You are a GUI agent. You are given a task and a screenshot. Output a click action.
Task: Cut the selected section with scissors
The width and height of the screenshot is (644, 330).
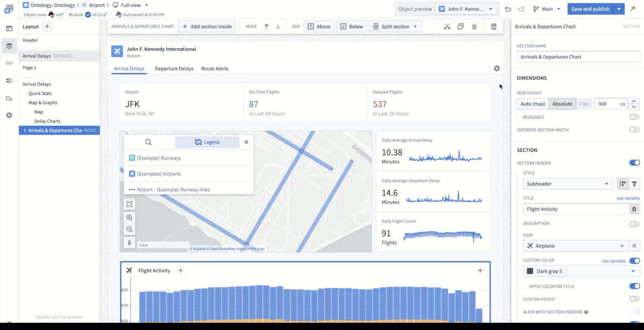(447, 27)
